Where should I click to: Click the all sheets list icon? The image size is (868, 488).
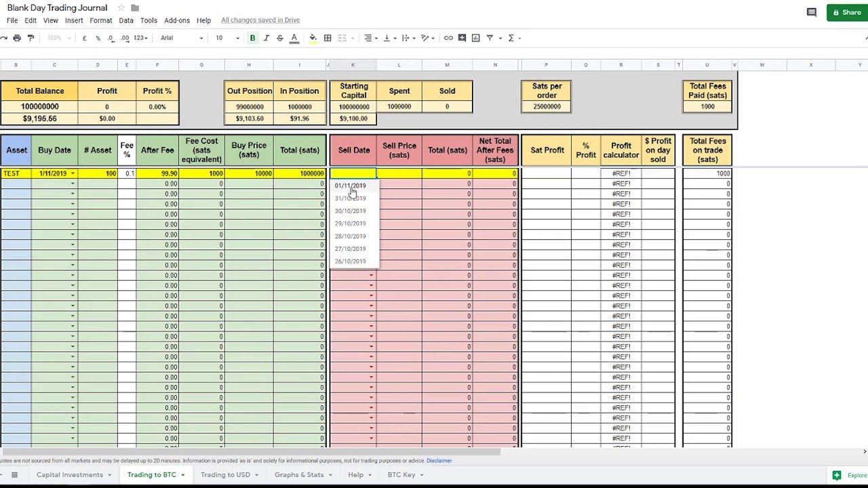coord(14,475)
